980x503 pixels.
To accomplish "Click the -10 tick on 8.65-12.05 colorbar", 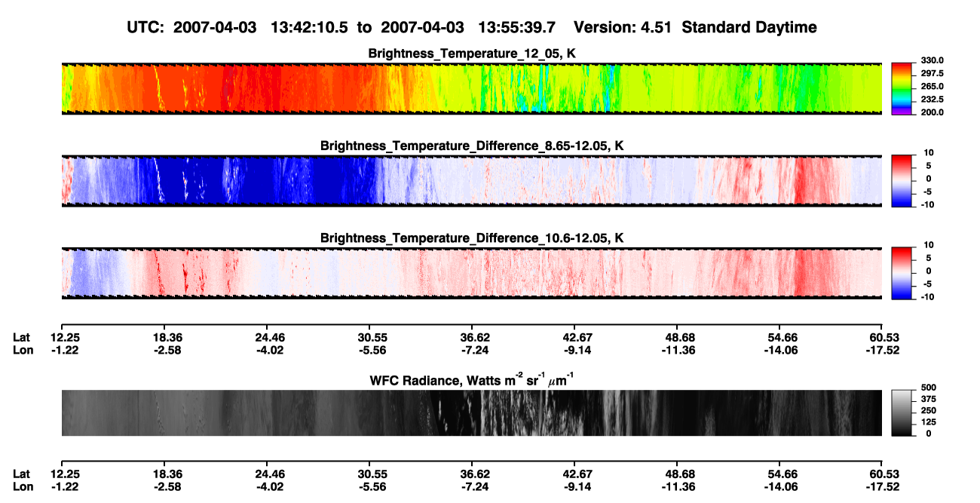I will [x=928, y=204].
